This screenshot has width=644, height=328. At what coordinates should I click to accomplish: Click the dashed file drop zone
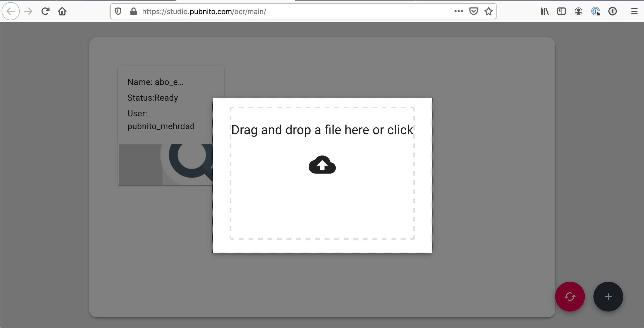pos(322,173)
